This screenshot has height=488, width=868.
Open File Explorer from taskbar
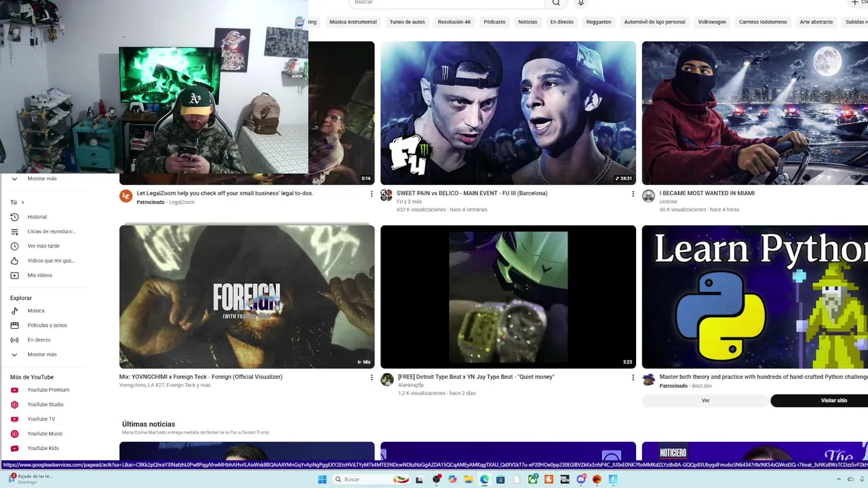[469, 479]
